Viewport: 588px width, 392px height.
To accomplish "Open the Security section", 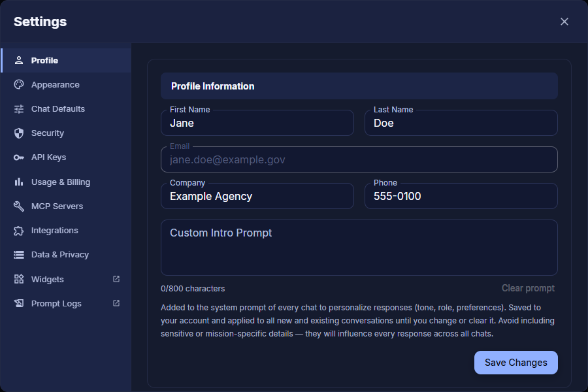I will point(66,133).
